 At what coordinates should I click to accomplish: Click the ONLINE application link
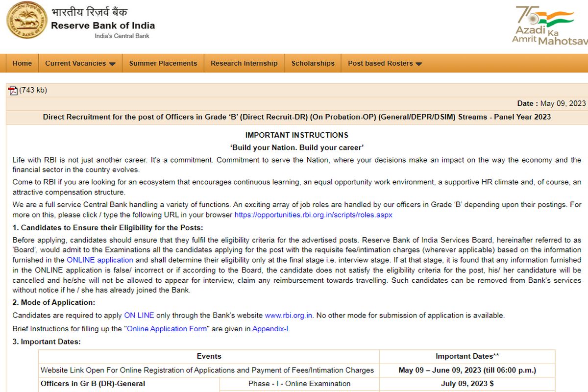click(x=100, y=260)
